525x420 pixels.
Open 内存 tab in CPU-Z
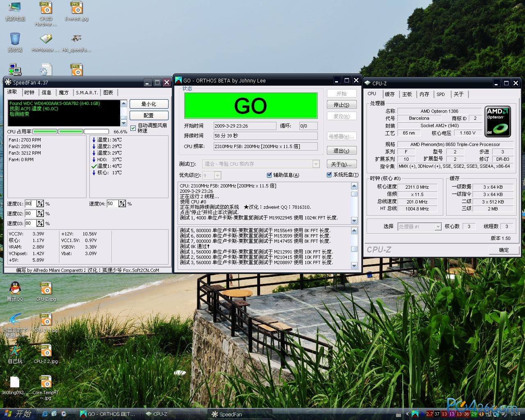424,94
